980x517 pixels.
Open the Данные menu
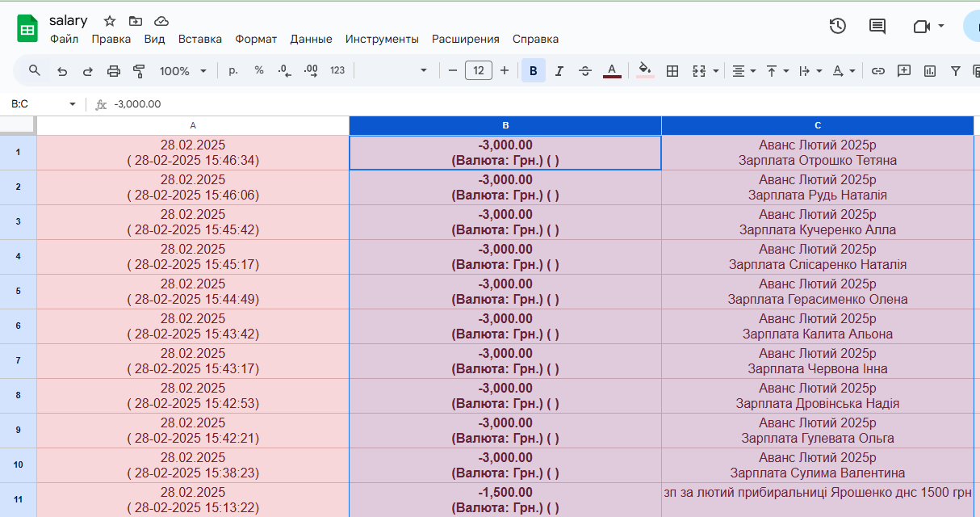point(311,39)
